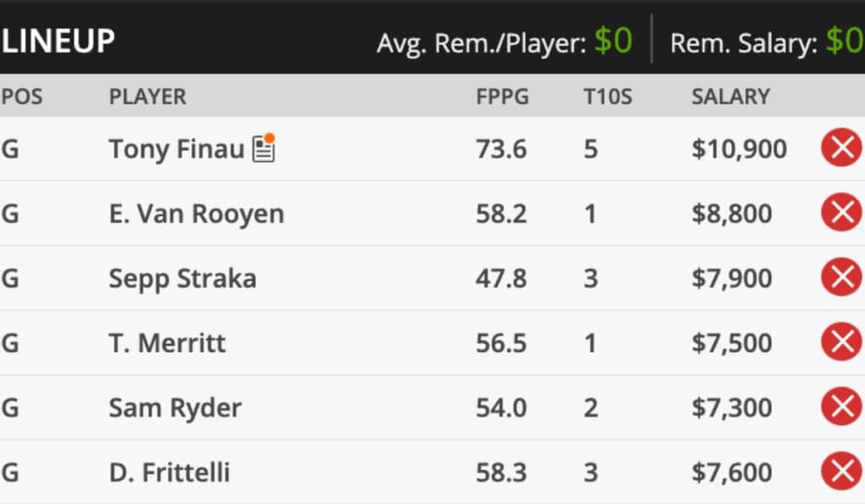Remove T. Merritt from the lineup
865x504 pixels.
(x=841, y=342)
